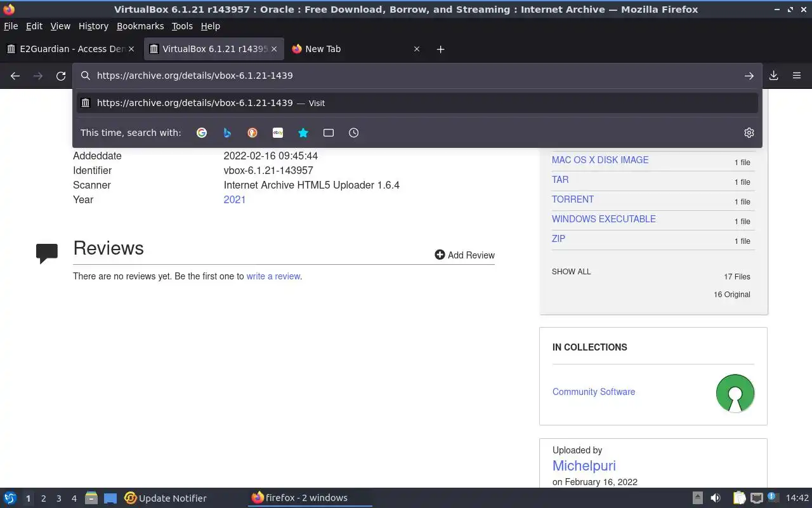Image resolution: width=812 pixels, height=508 pixels.
Task: Open the TORRENT download option
Action: [573, 199]
